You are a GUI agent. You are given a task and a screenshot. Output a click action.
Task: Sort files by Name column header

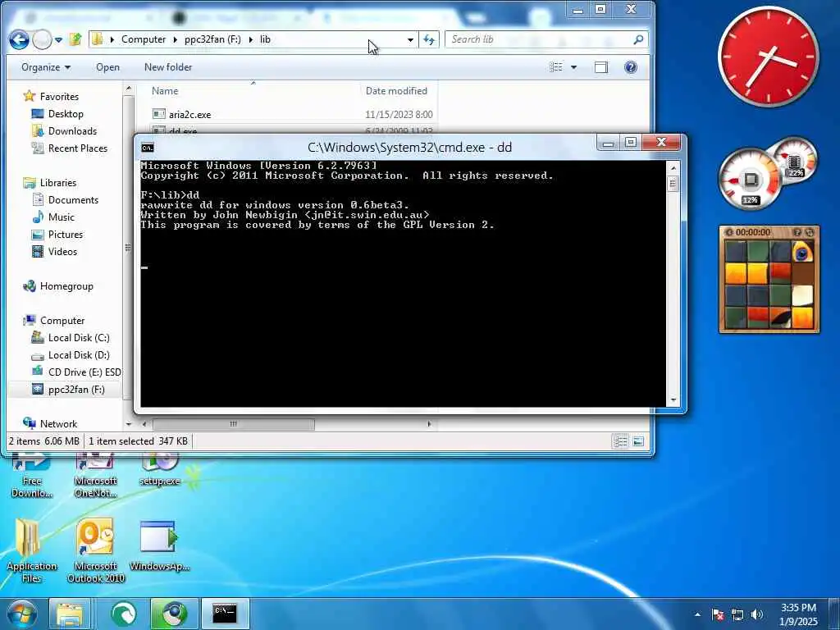(164, 91)
